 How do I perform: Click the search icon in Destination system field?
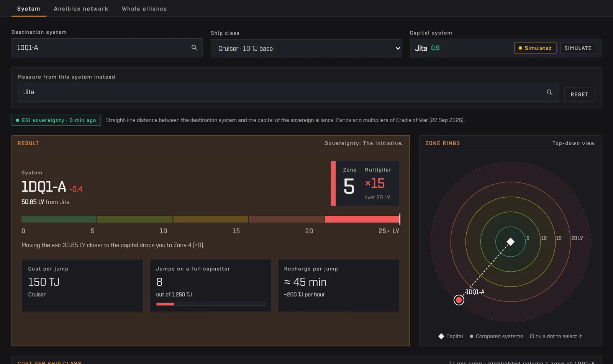[194, 48]
